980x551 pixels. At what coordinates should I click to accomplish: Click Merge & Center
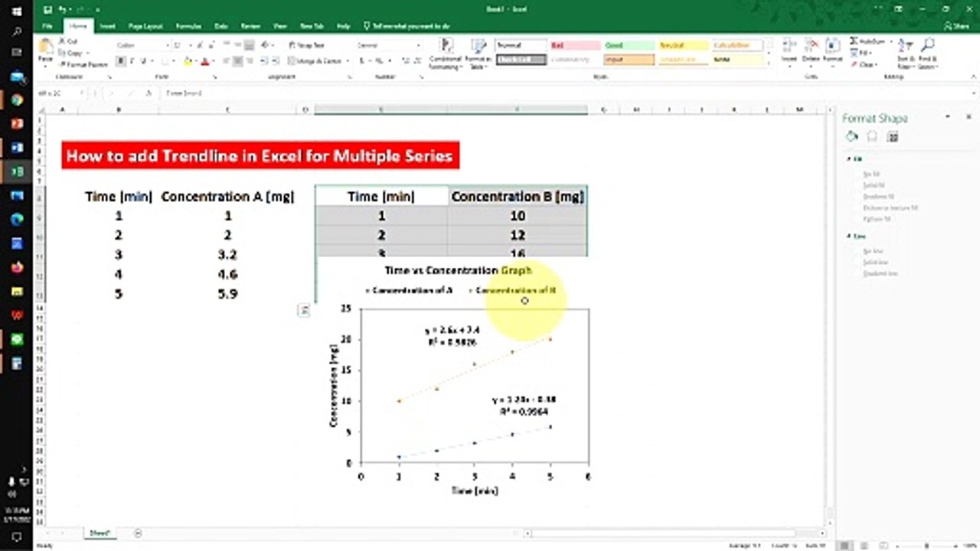(315, 61)
